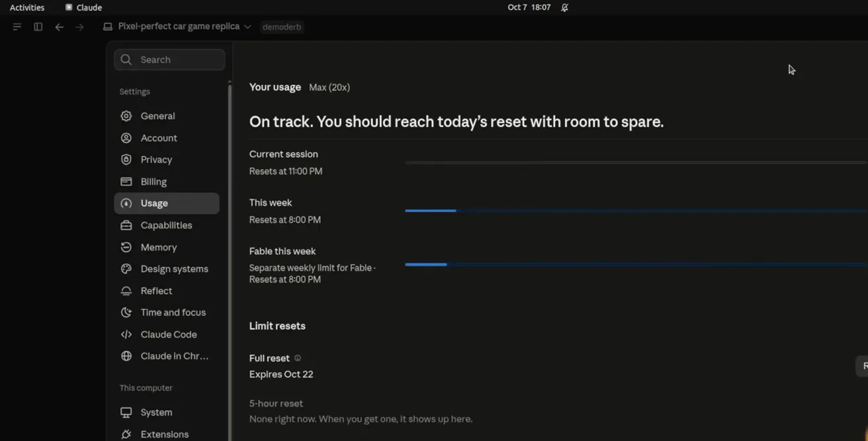Click the 'Limit resets' heading
The image size is (868, 441).
tap(277, 326)
